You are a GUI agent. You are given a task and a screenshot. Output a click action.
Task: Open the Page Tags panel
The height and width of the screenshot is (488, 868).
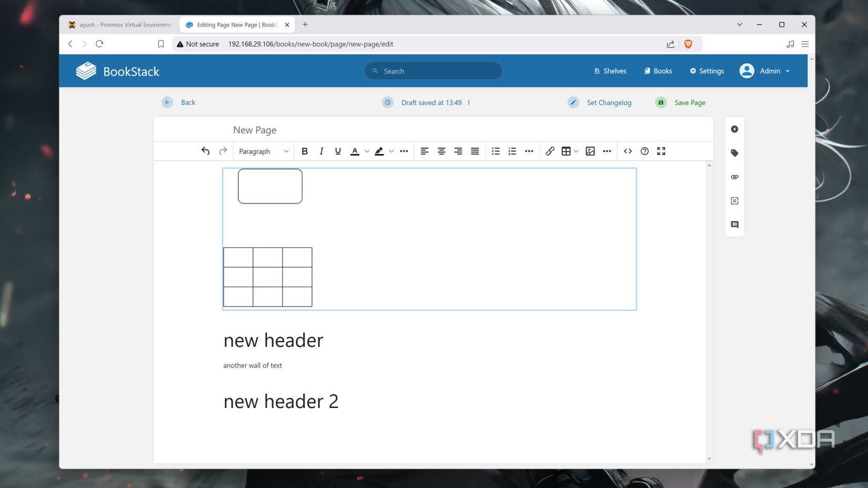click(734, 153)
